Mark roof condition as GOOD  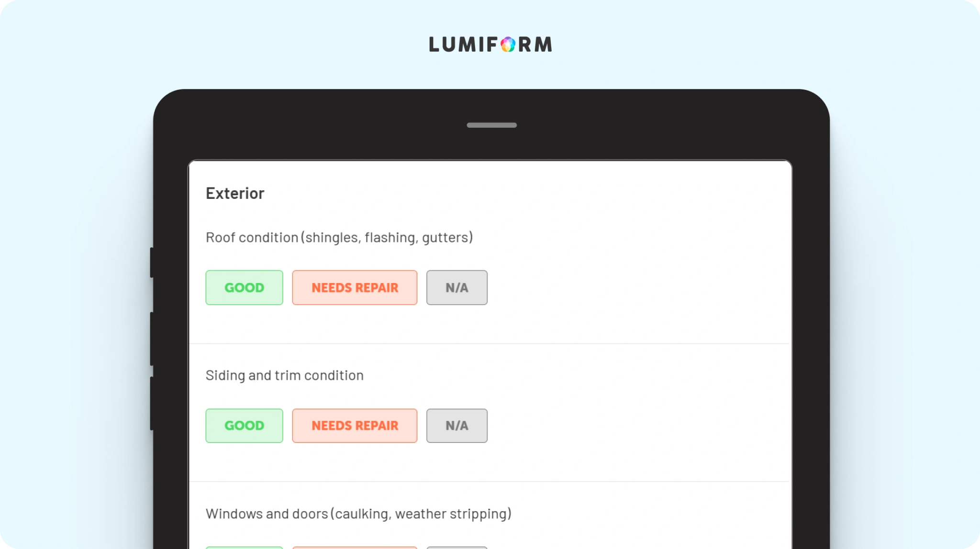click(x=244, y=287)
